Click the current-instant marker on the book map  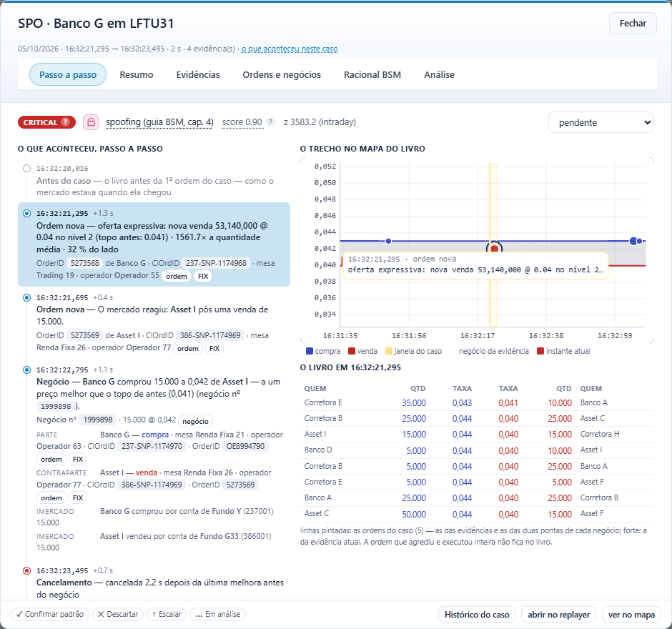tap(495, 248)
